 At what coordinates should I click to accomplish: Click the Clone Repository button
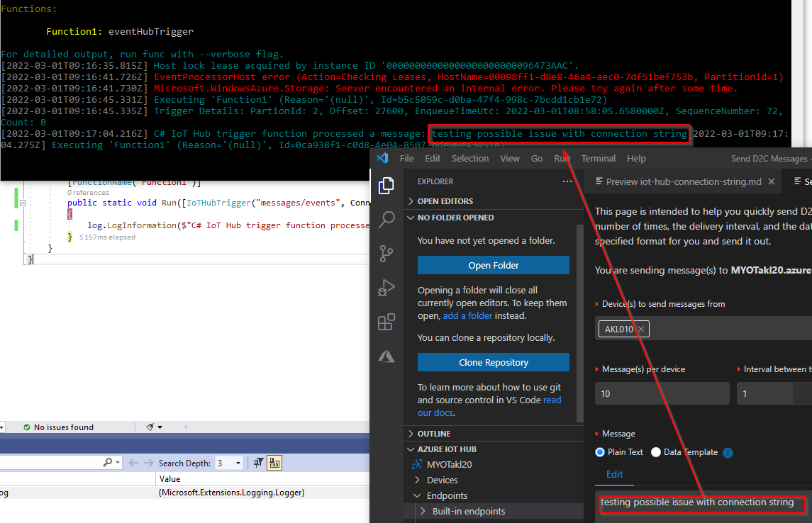(494, 363)
